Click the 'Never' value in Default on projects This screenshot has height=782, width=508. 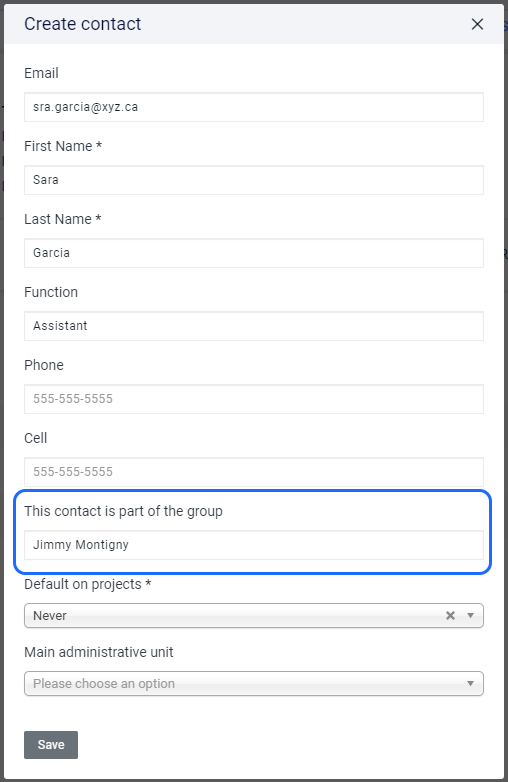(x=50, y=615)
